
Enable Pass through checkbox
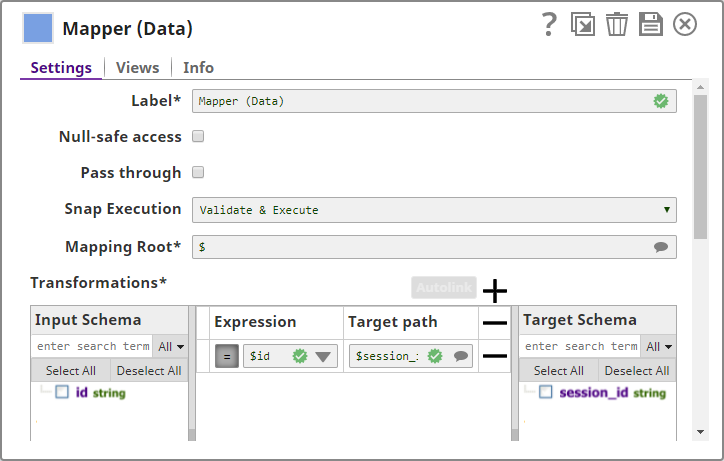point(198,172)
